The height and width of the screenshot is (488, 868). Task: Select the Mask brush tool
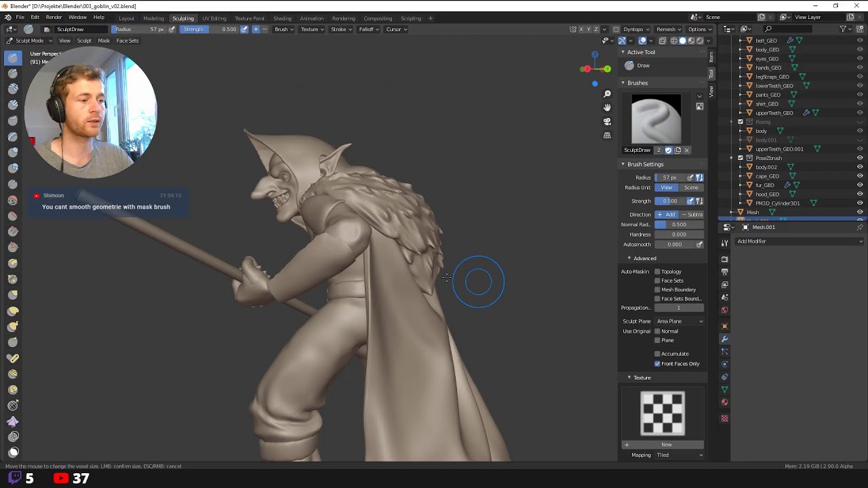13,452
